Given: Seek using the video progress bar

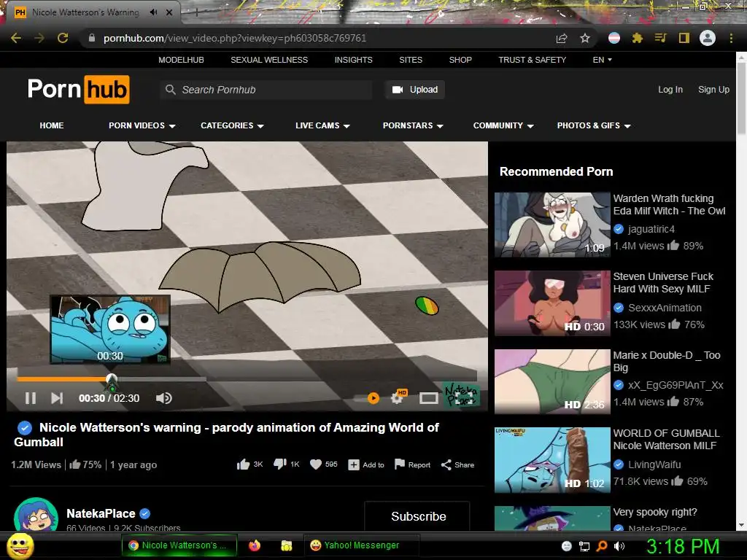Looking at the screenshot, I should 247,379.
